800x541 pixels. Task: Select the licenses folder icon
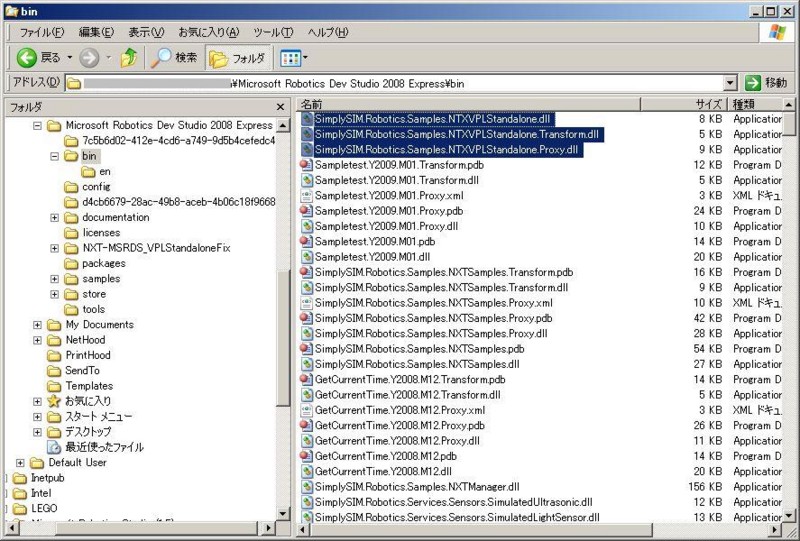[x=71, y=233]
